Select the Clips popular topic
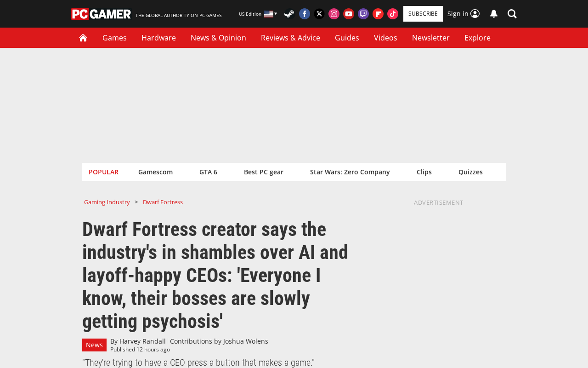Image resolution: width=588 pixels, height=368 pixels. pyautogui.click(x=424, y=172)
